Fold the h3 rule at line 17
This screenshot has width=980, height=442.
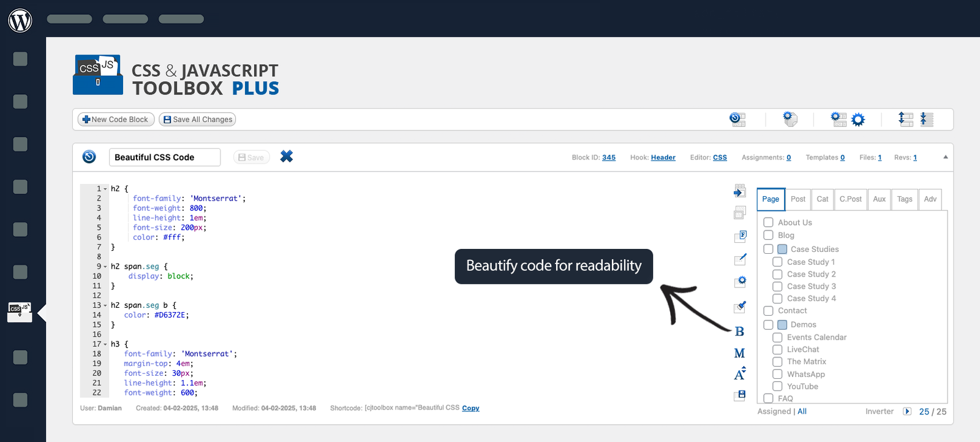point(105,345)
